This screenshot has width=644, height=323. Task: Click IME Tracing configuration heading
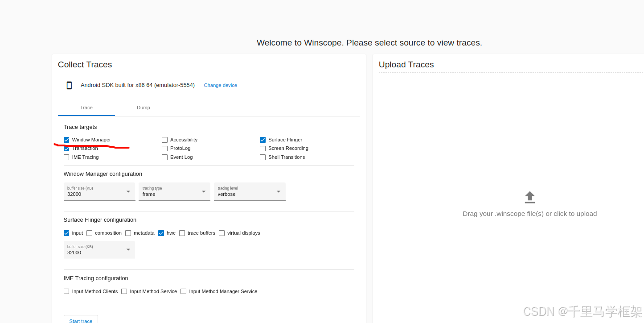click(x=96, y=278)
